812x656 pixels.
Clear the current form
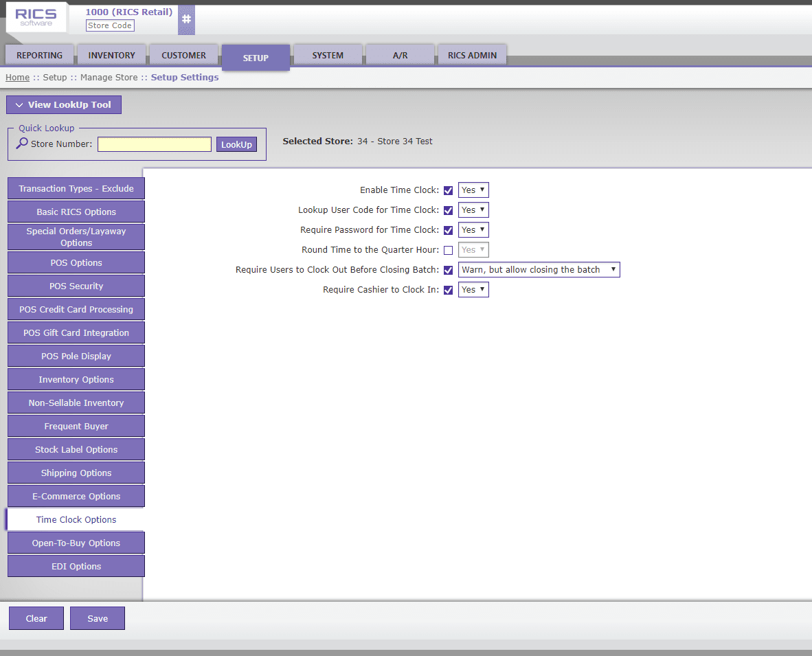coord(36,618)
